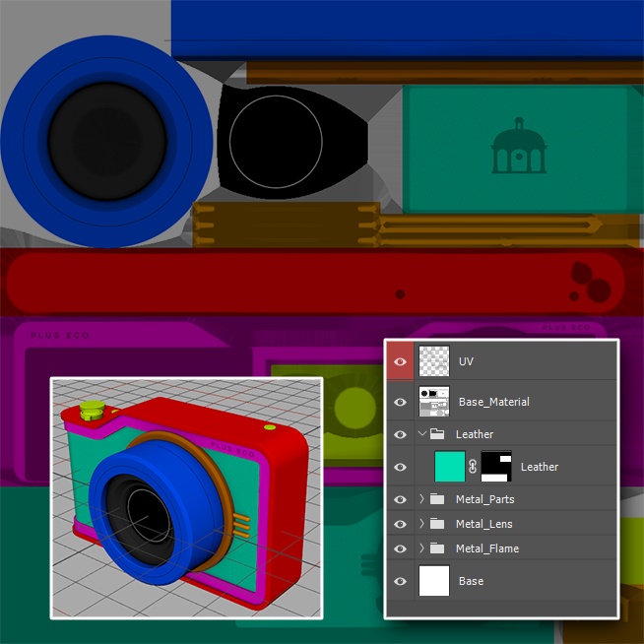Viewport: 644px width, 644px height.
Task: Select the Leather layer mask thumbnail
Action: [x=496, y=466]
